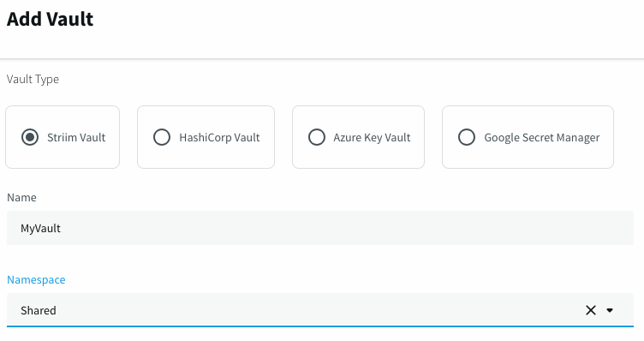Click the "Shared" value in Namespace

click(x=39, y=310)
